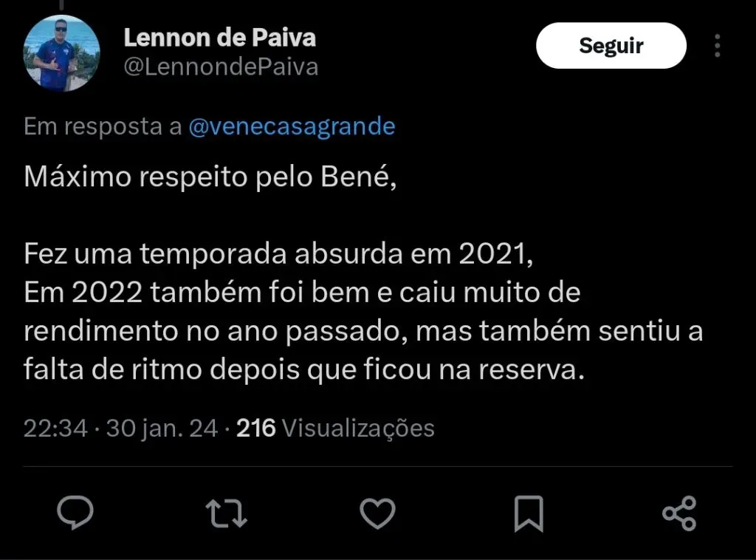View the 216 Visualizações count
Screen dimensions: 756x560
point(335,428)
